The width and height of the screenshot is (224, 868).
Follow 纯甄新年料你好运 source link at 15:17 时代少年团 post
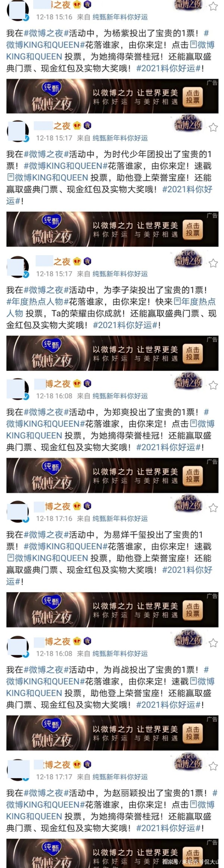(x=120, y=138)
